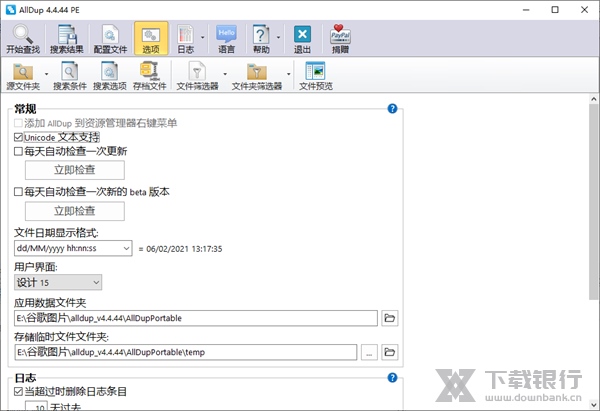The image size is (600, 411).
Task: Click the help icon of 日志 group
Action: coord(392,378)
